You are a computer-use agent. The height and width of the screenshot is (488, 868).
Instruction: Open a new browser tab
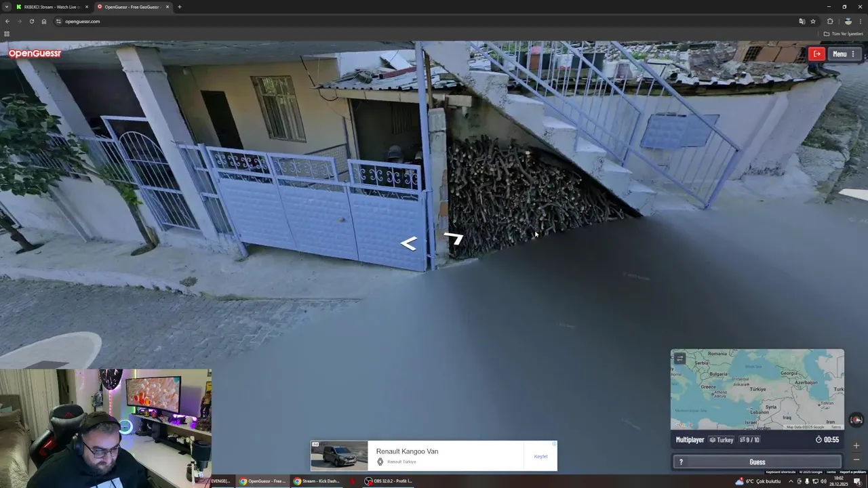click(x=180, y=7)
